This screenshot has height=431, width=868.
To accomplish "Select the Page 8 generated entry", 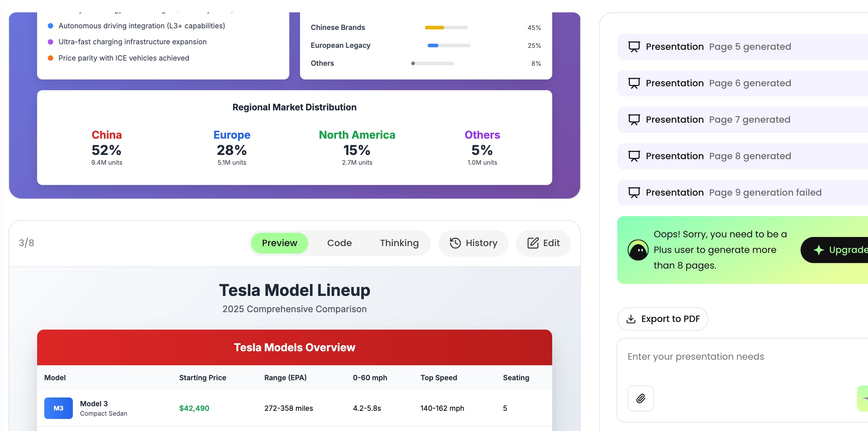I will (x=742, y=156).
